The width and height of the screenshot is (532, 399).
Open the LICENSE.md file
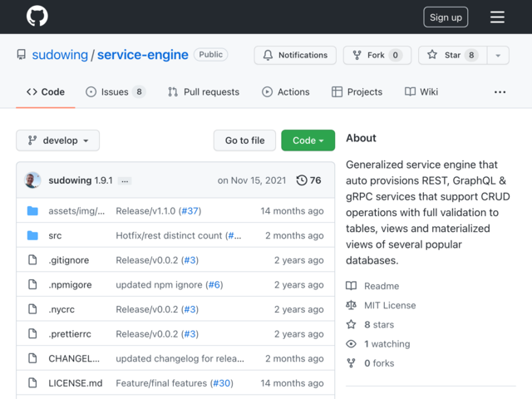point(76,383)
